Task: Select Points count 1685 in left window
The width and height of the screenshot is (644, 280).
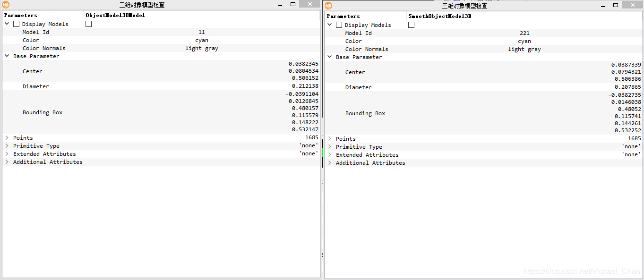Action: [x=311, y=137]
